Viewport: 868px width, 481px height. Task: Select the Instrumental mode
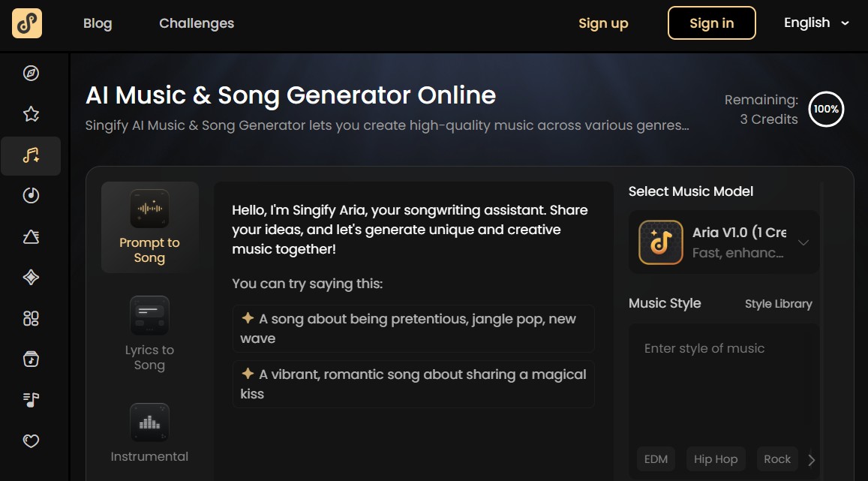point(149,434)
